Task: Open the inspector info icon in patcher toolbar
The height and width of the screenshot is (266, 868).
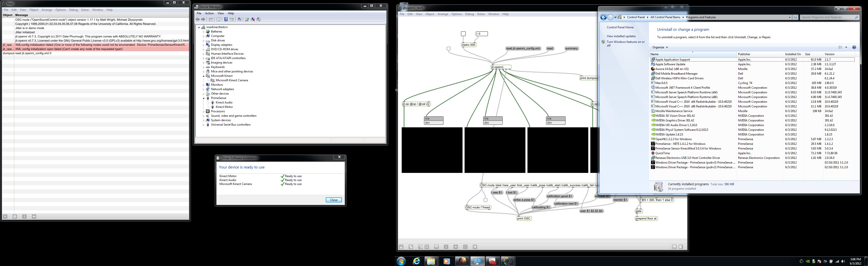Action: (x=446, y=247)
